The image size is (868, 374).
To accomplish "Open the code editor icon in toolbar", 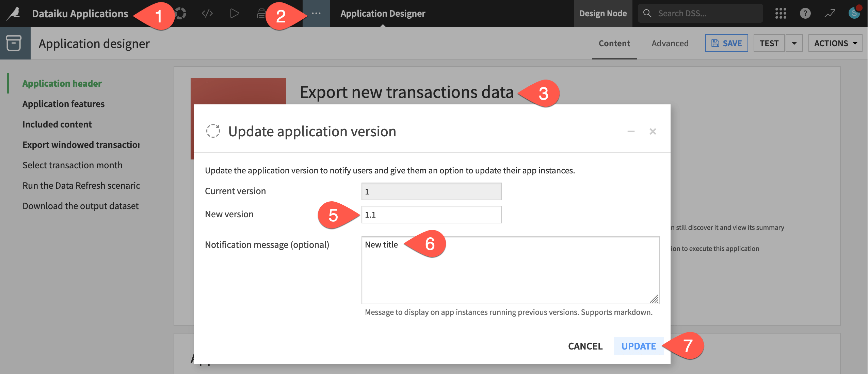I will click(207, 12).
